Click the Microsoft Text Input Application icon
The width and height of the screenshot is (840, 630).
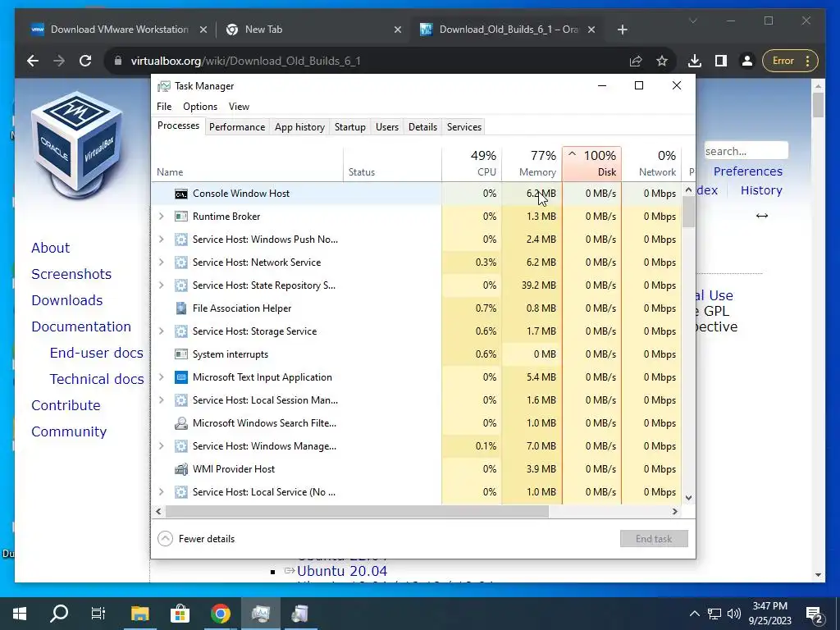point(181,377)
